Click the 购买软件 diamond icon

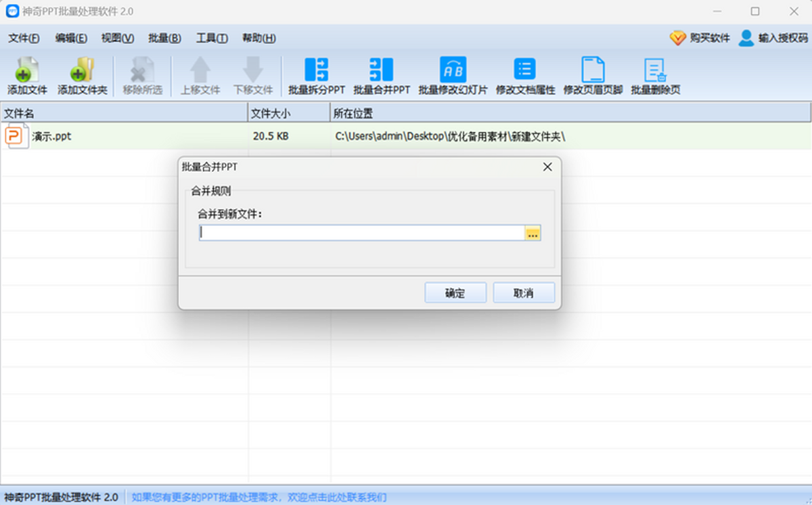pos(678,38)
